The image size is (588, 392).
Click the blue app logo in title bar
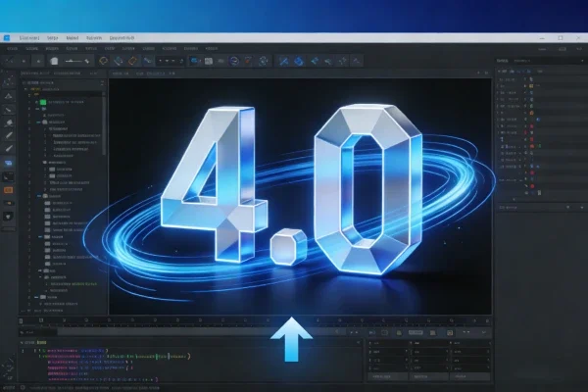pyautogui.click(x=8, y=37)
